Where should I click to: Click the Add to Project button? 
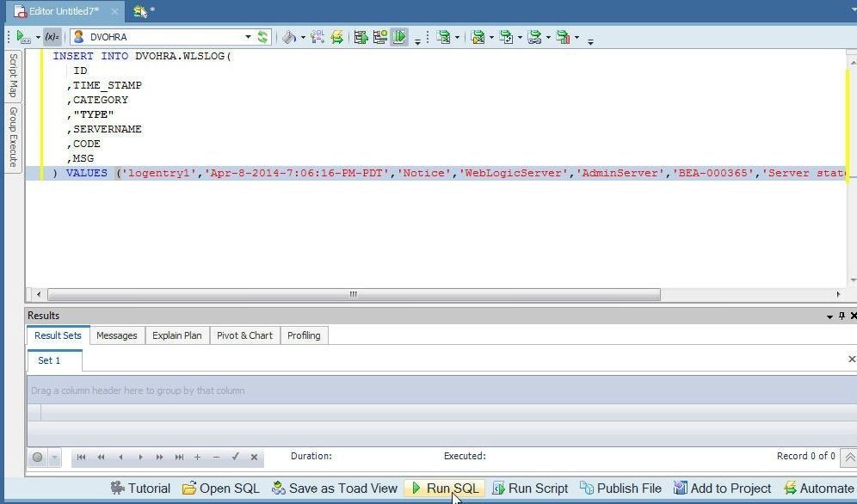click(723, 489)
